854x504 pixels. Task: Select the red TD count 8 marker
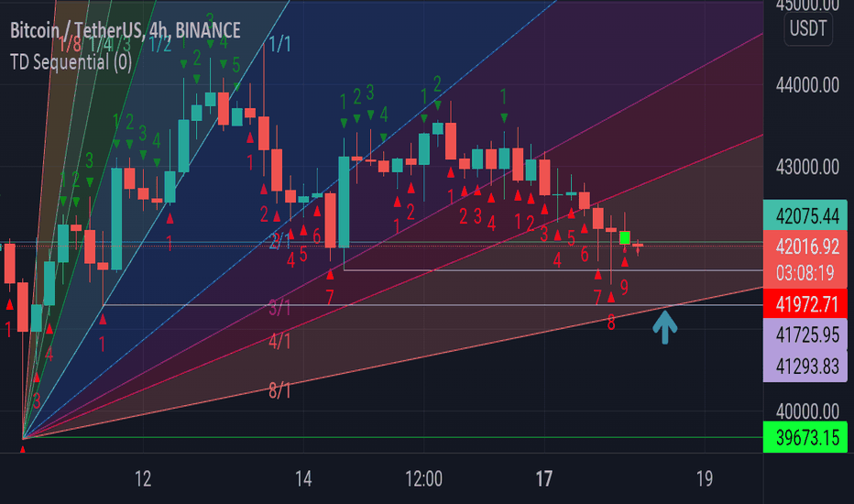click(x=611, y=323)
